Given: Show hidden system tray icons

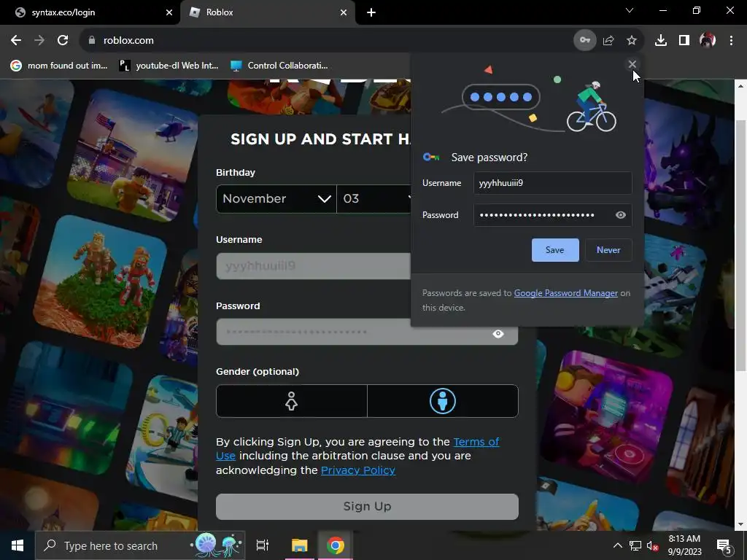Looking at the screenshot, I should point(617,545).
